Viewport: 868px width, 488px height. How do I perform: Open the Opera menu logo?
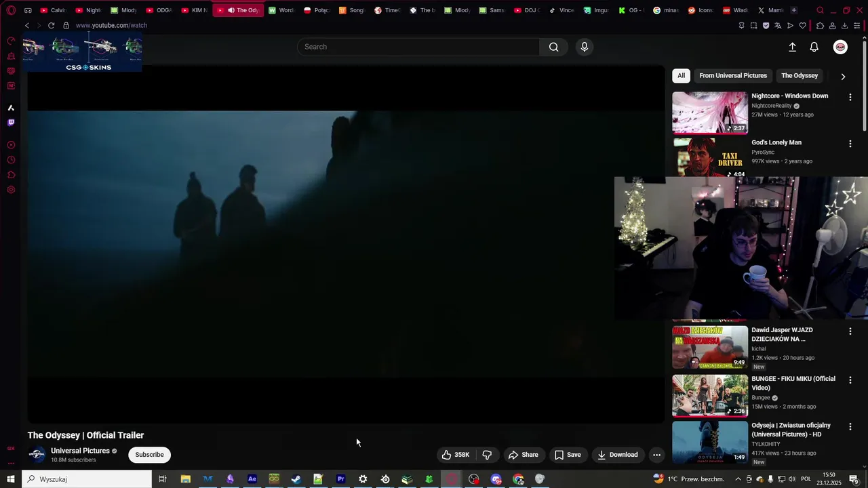click(x=11, y=10)
